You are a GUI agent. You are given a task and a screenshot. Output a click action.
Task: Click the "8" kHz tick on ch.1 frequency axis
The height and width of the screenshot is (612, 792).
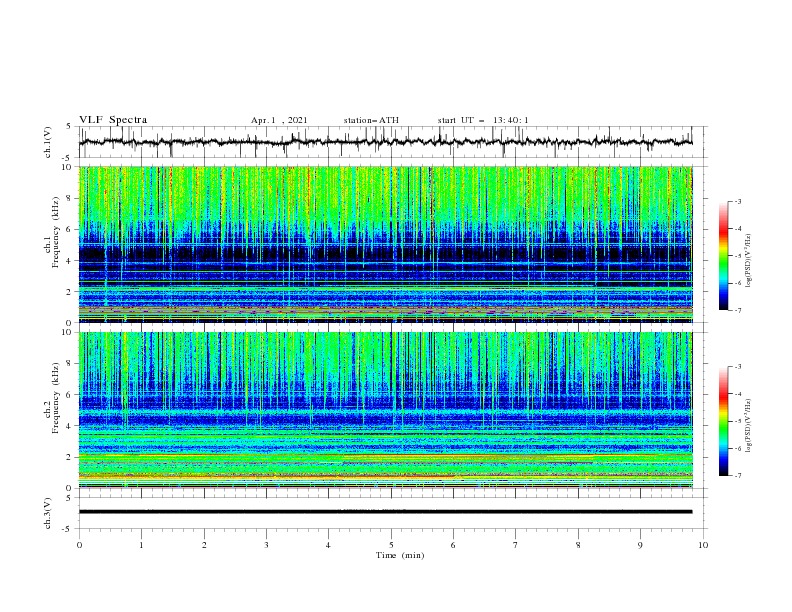tap(70, 198)
